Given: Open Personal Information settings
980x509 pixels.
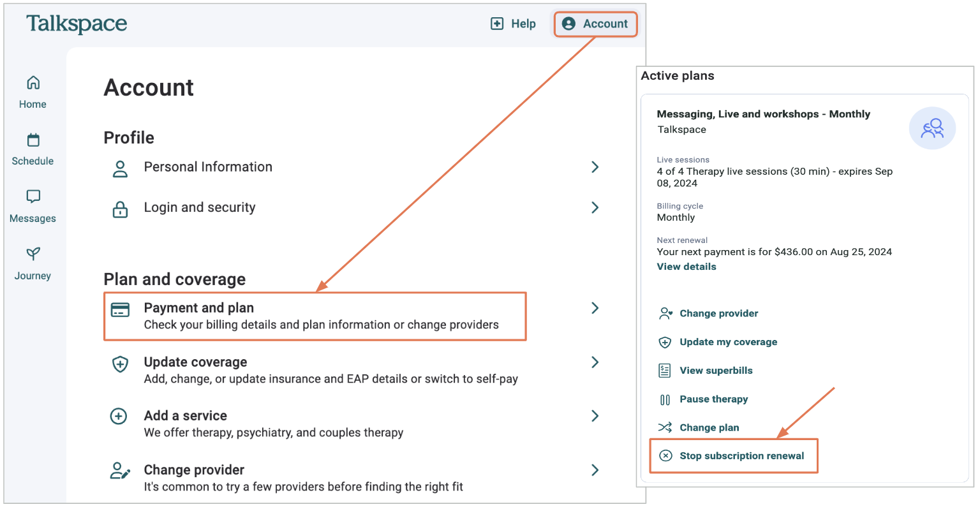Looking at the screenshot, I should click(208, 167).
